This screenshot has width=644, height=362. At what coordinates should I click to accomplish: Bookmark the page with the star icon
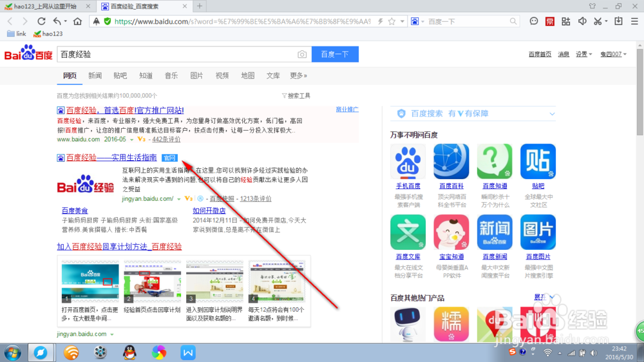tap(392, 21)
